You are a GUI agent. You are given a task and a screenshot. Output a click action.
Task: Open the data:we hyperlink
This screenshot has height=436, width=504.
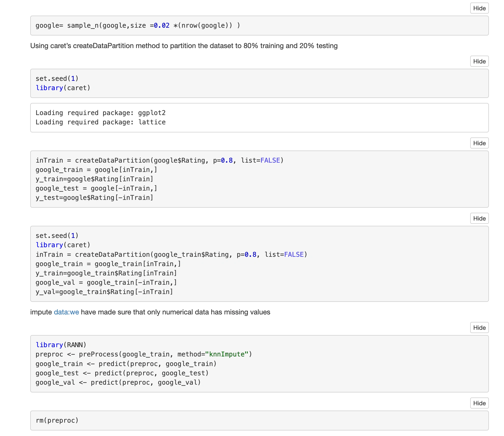66,312
